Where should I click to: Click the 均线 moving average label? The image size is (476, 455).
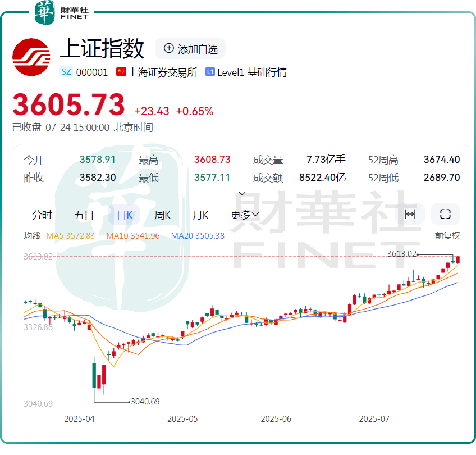click(x=32, y=236)
